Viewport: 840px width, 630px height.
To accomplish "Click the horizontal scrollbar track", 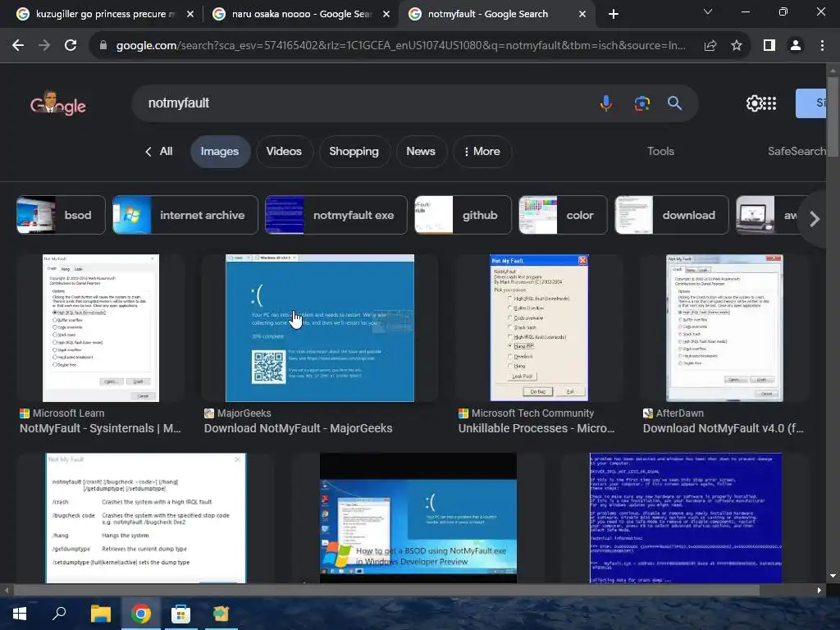I will pyautogui.click(x=413, y=590).
